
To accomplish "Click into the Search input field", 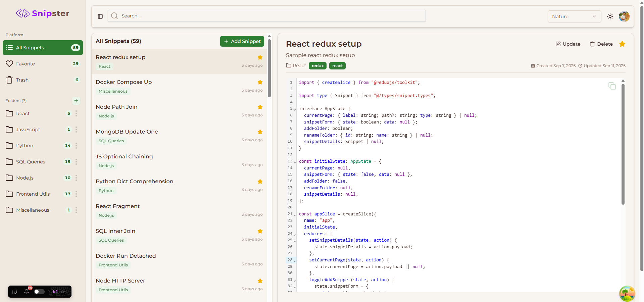I will point(267,16).
